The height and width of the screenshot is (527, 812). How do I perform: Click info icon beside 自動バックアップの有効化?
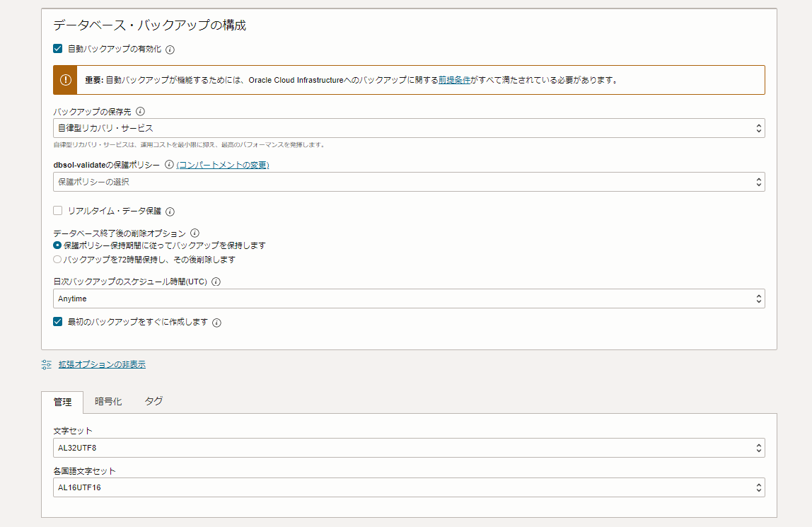point(170,50)
